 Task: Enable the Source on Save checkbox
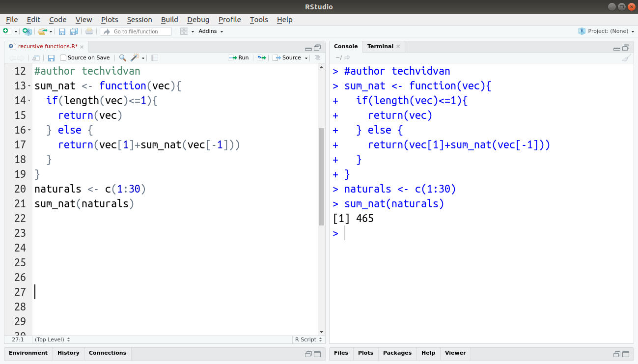pyautogui.click(x=62, y=57)
